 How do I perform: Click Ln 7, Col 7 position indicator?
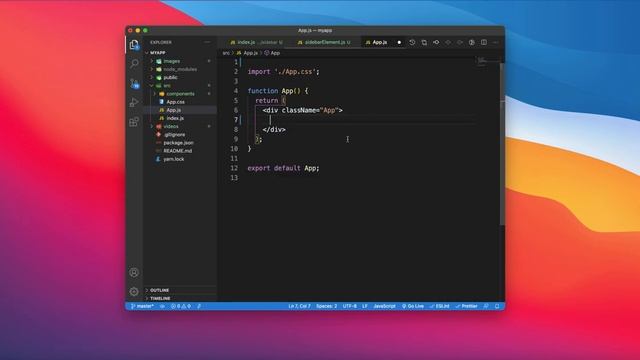tap(300, 306)
